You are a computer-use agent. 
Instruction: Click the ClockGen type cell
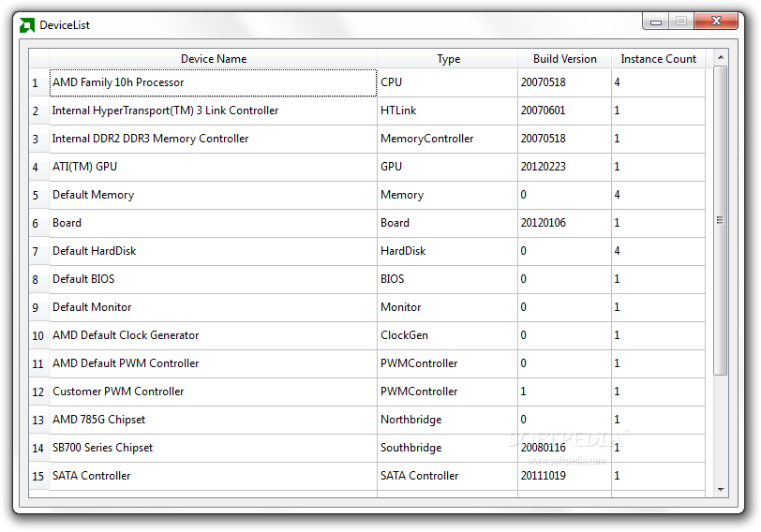[x=447, y=335]
